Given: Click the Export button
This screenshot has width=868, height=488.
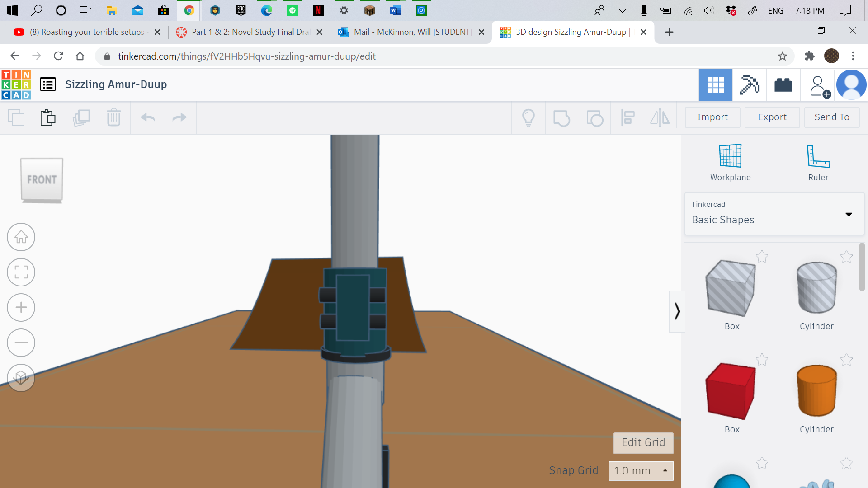Looking at the screenshot, I should [x=772, y=117].
